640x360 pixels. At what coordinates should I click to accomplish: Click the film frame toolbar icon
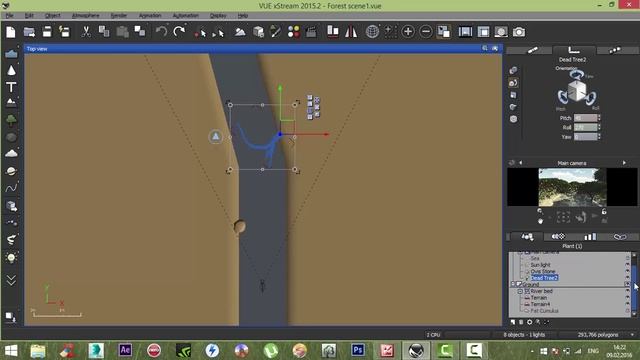(465, 32)
